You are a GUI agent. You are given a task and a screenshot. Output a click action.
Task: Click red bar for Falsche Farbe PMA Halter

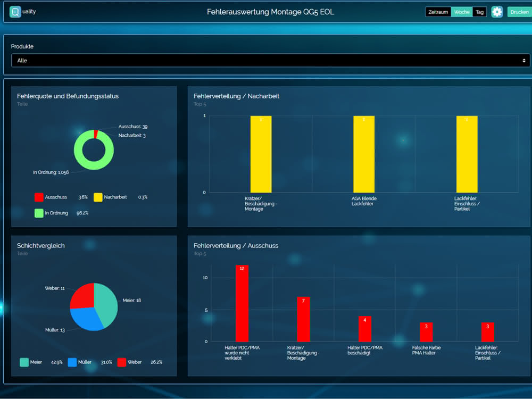click(426, 332)
